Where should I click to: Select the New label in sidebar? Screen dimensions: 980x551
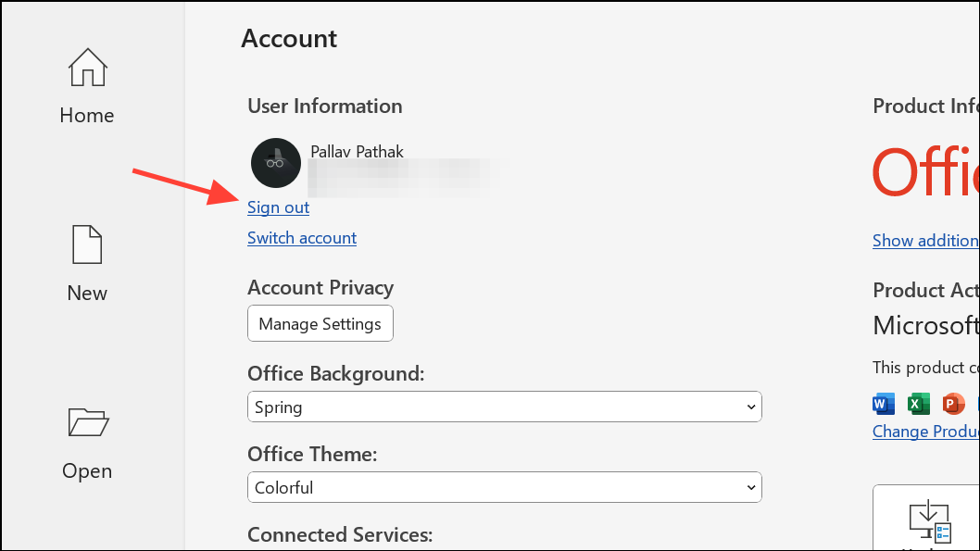pyautogui.click(x=87, y=294)
